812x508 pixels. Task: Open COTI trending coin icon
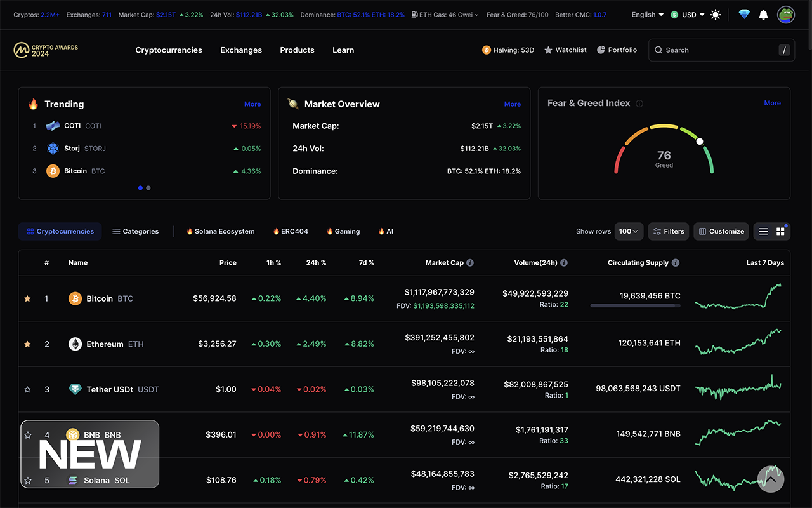point(53,126)
